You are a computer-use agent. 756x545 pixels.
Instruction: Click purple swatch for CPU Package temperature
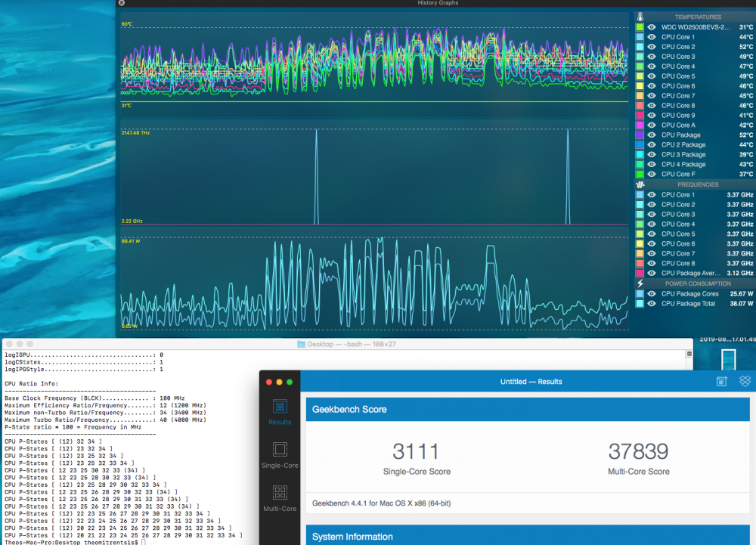pyautogui.click(x=640, y=135)
